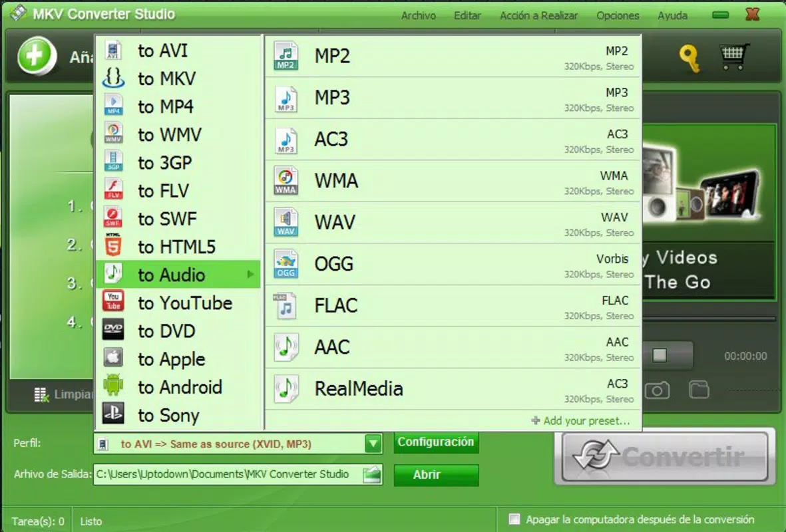Open the Editar menu
786x532 pixels.
pos(467,15)
